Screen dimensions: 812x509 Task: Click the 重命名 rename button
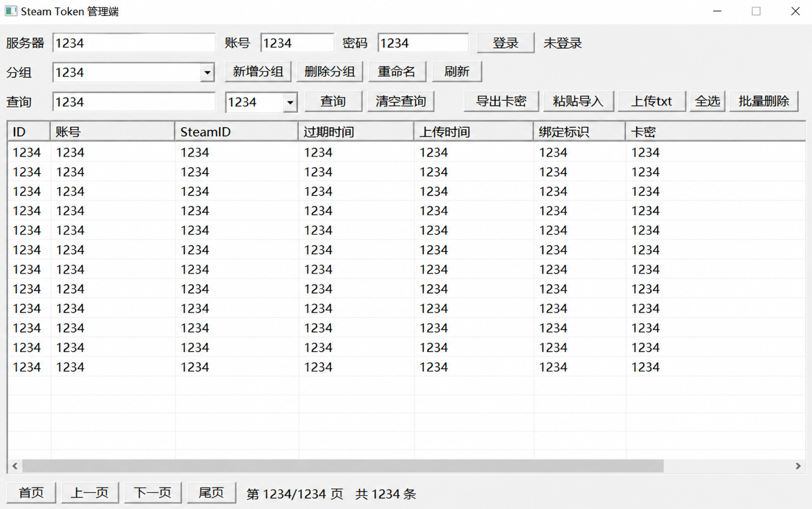point(397,72)
